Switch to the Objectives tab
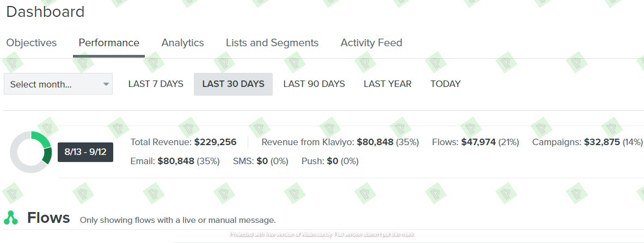This screenshot has width=644, height=243. (32, 43)
